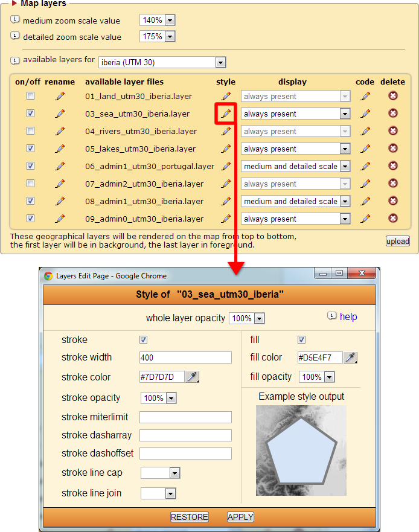Screen dimensions: 419x532
Task: Open the help link
Action: [x=348, y=316]
